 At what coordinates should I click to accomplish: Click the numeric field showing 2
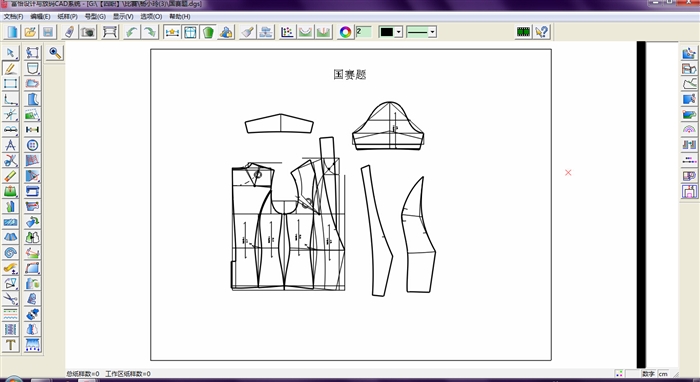coord(363,32)
